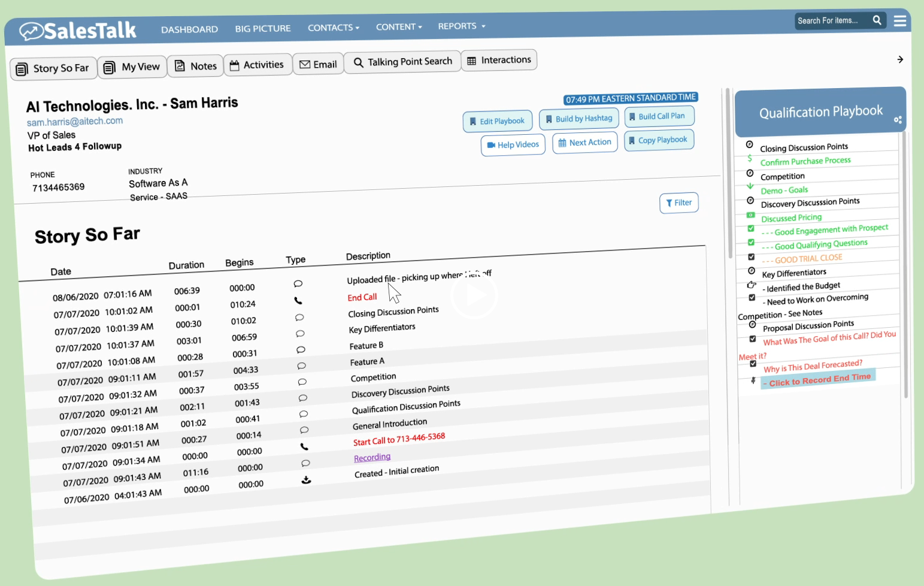924x586 pixels.
Task: Click the Build Call Plan button
Action: pos(659,116)
